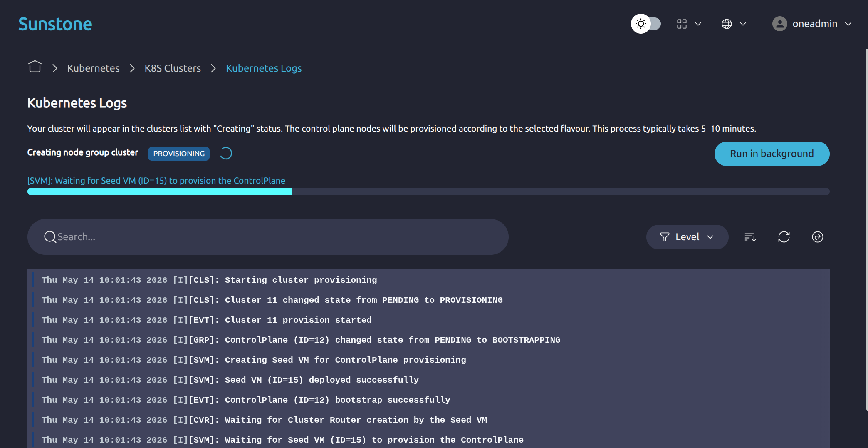868x448 pixels.
Task: Expand the oneadmin user menu
Action: pos(812,24)
